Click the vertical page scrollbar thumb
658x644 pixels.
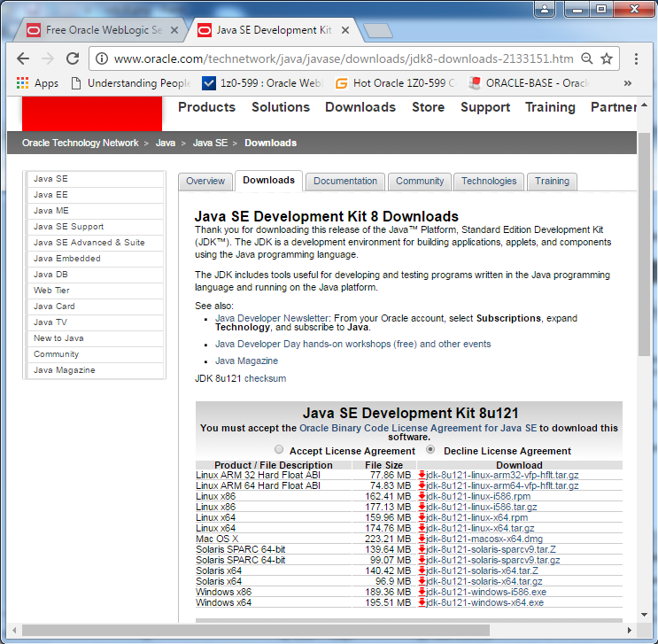pos(644,244)
